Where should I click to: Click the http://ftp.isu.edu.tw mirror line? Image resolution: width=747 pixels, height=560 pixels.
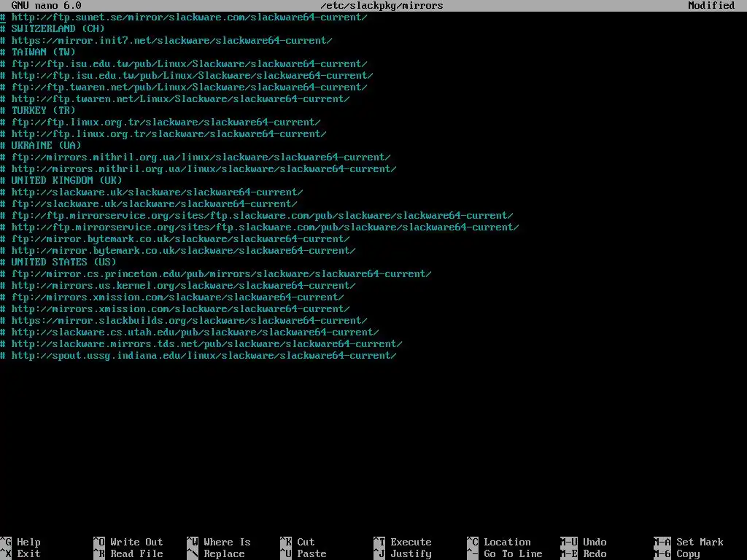coord(187,75)
